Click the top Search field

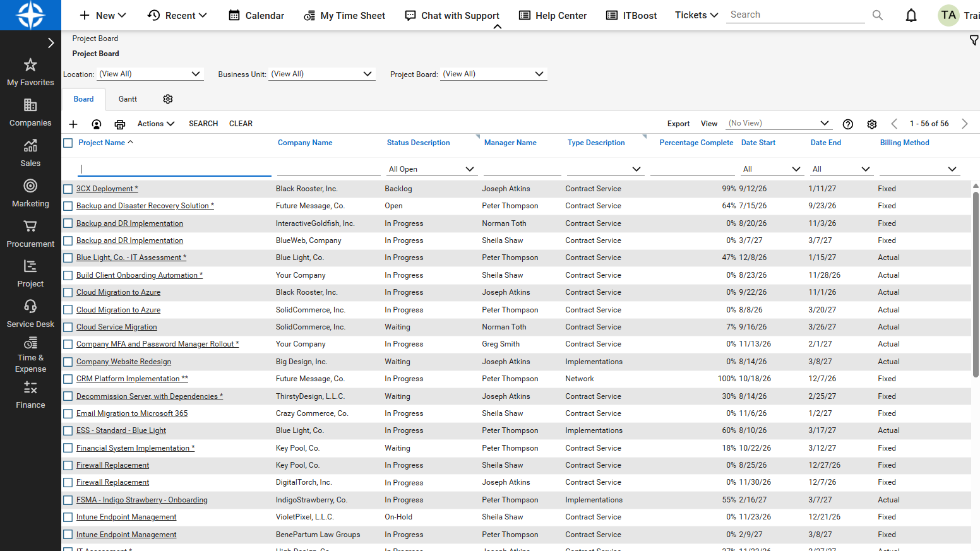point(797,15)
